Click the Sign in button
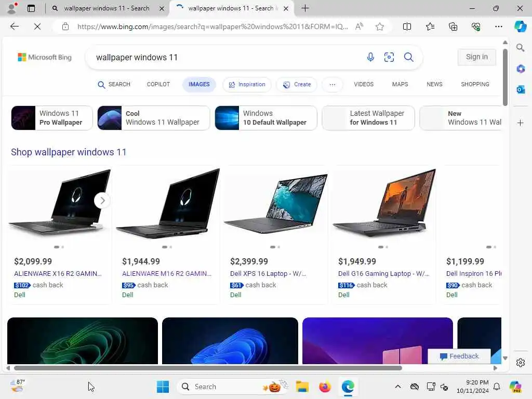Screen dimensions: 532x399 [476, 57]
